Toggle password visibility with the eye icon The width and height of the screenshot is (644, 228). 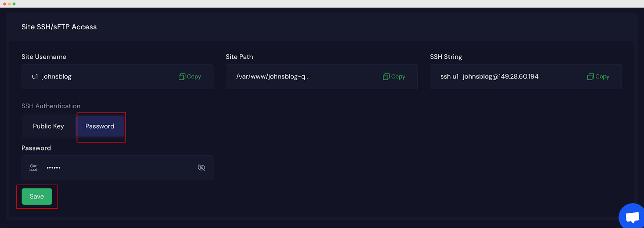point(202,168)
